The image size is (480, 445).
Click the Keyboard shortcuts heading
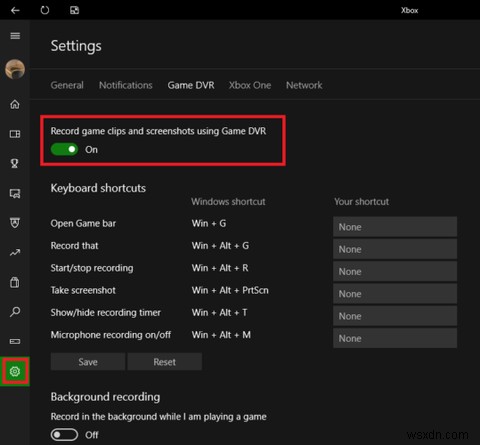(98, 188)
